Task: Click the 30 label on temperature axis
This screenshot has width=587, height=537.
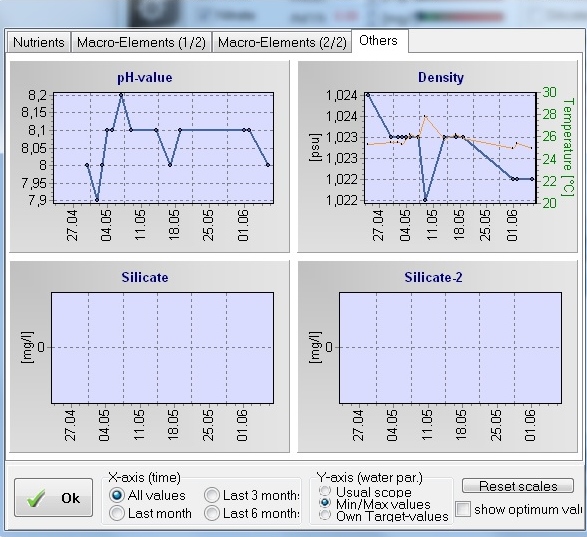Action: point(549,92)
